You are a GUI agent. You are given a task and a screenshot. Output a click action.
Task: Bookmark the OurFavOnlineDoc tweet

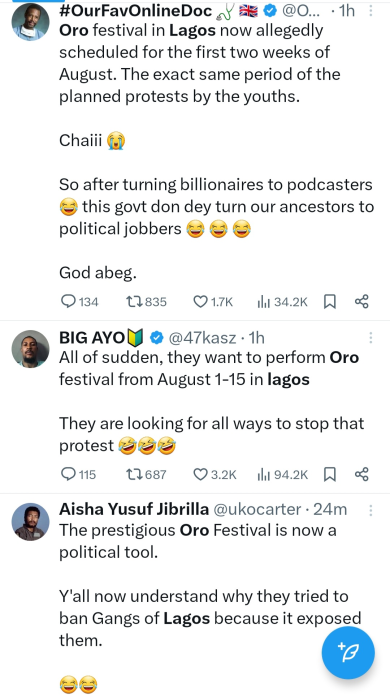pos(329,302)
